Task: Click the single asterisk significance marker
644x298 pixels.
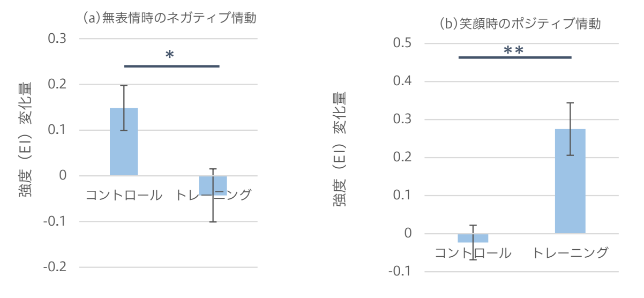Action: coord(170,55)
